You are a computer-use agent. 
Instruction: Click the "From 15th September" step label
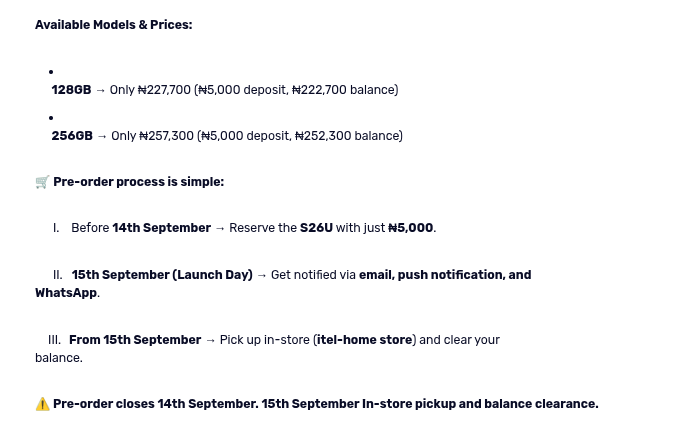tap(135, 340)
